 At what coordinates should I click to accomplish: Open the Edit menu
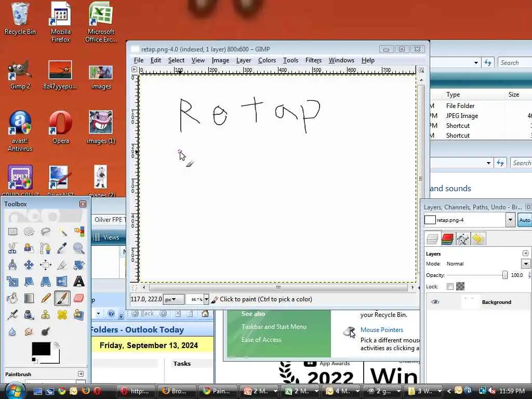point(156,60)
